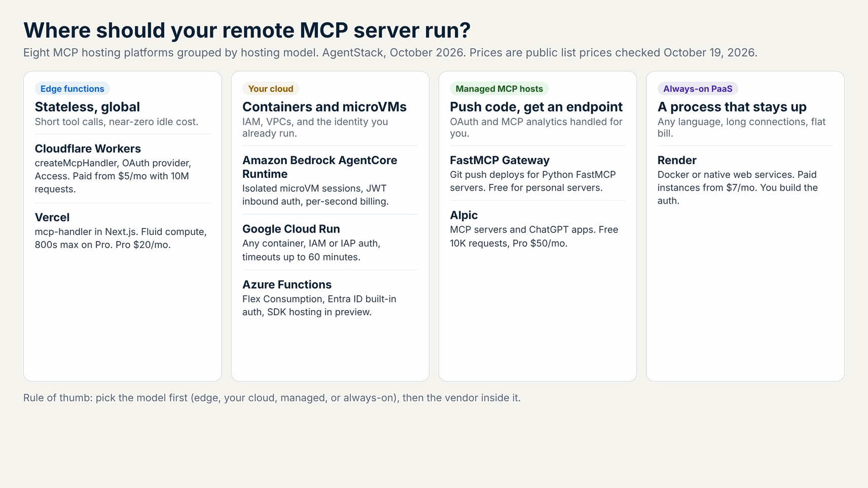Click description 'Git push deploys for Python FastMCP'
Screen dimensions: 868x488
(533, 181)
